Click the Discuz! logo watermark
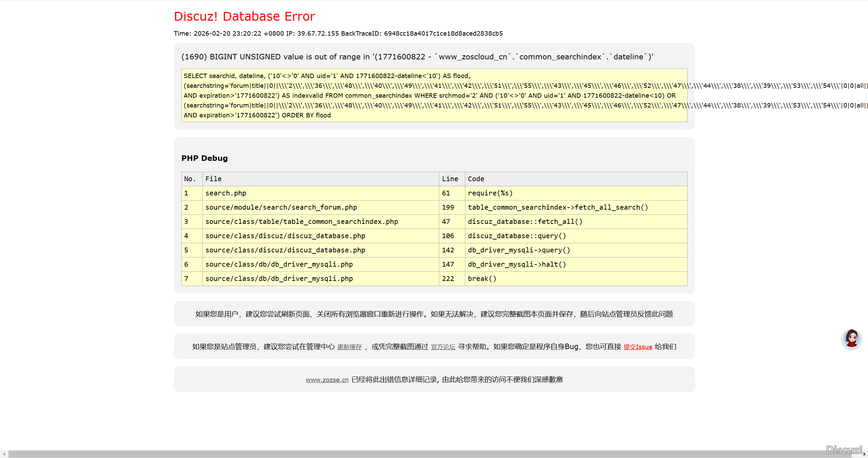Viewport: 868px width, 458px height. coord(844,450)
